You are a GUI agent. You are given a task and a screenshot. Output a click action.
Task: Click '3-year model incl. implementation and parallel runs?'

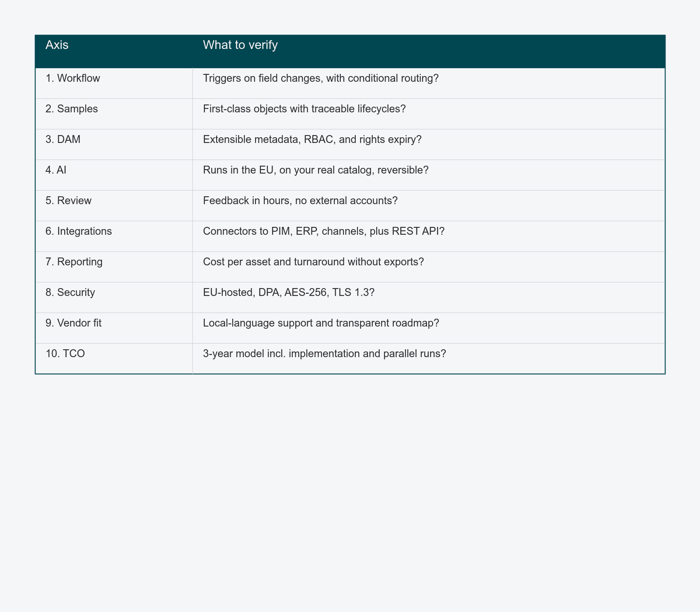pyautogui.click(x=325, y=354)
